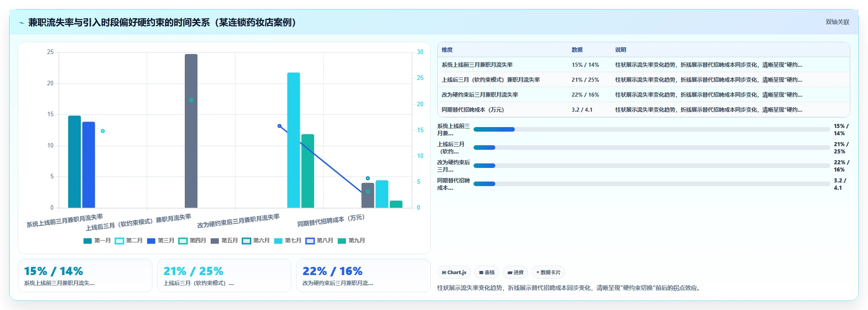The image size is (868, 310).
Task: Click the 进度 tag icon
Action: point(510,272)
